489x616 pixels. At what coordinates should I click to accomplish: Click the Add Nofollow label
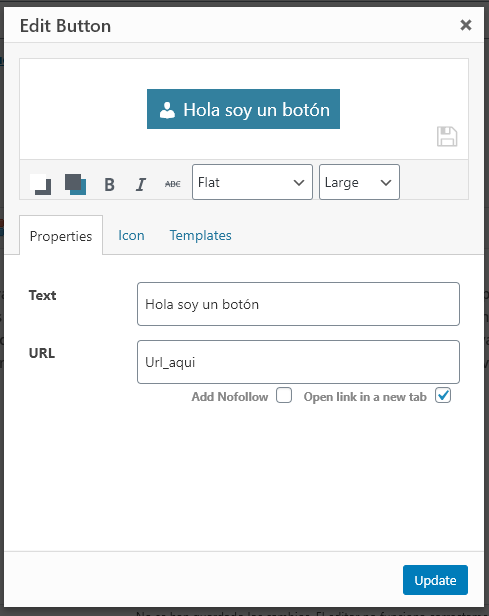coord(230,397)
